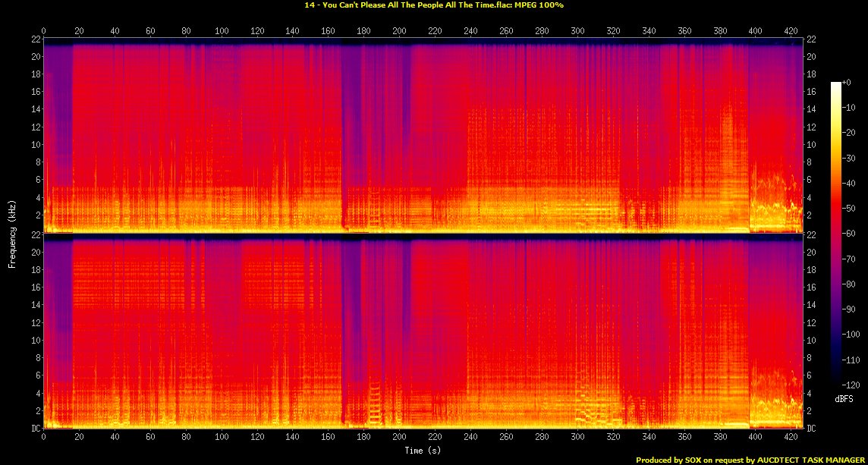The width and height of the screenshot is (868, 465).
Task: Click the 0 mark on the bottom time axis
Action: [x=43, y=438]
